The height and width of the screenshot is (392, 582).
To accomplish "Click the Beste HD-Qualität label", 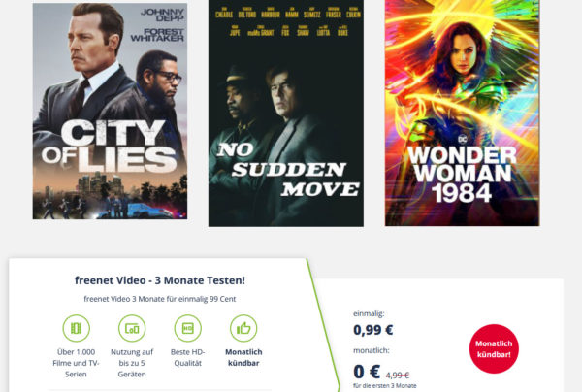I will click(x=188, y=357).
